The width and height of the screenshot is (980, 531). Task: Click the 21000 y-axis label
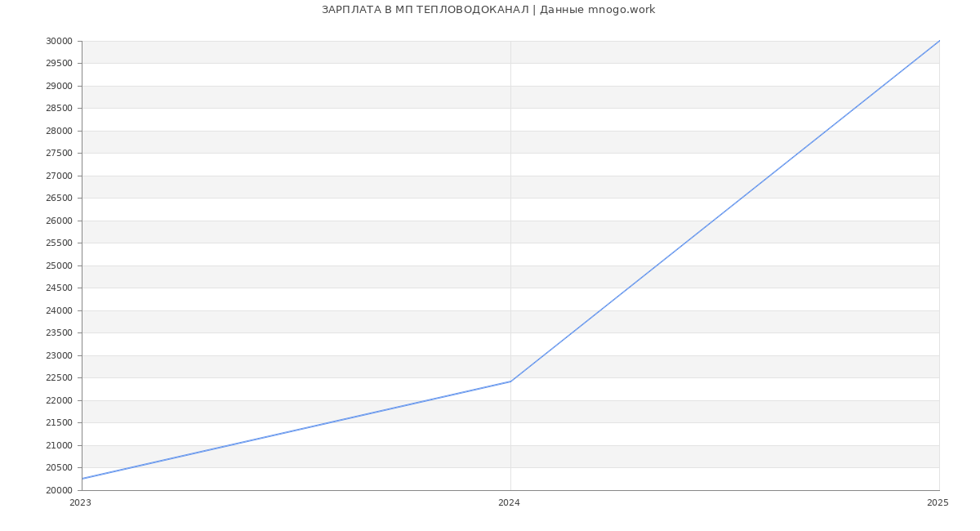click(60, 445)
